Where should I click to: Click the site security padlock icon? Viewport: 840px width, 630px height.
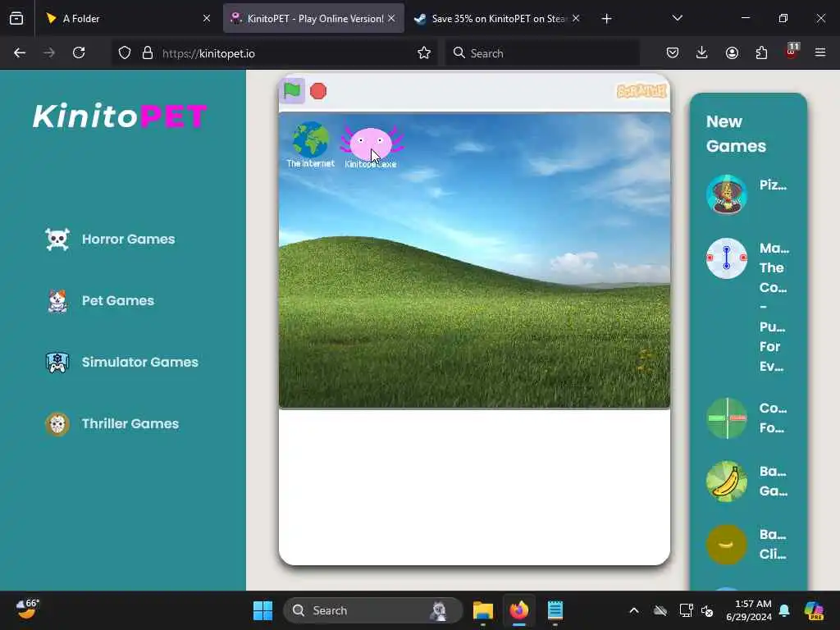coord(148,53)
